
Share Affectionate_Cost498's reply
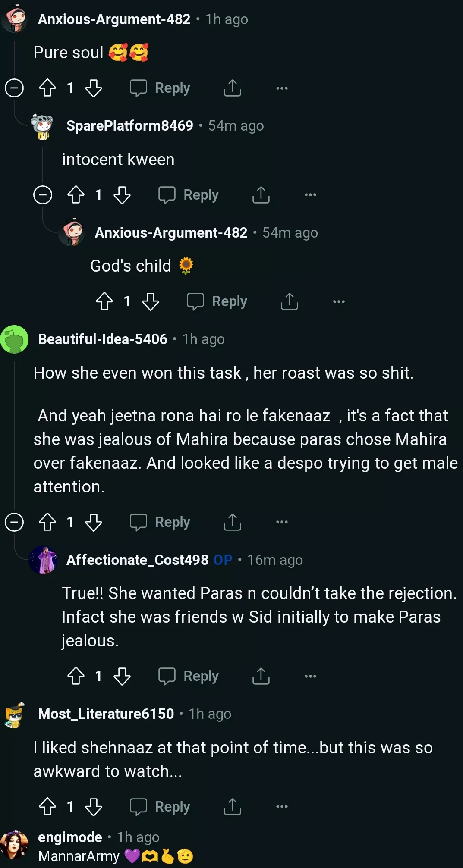[x=261, y=676]
